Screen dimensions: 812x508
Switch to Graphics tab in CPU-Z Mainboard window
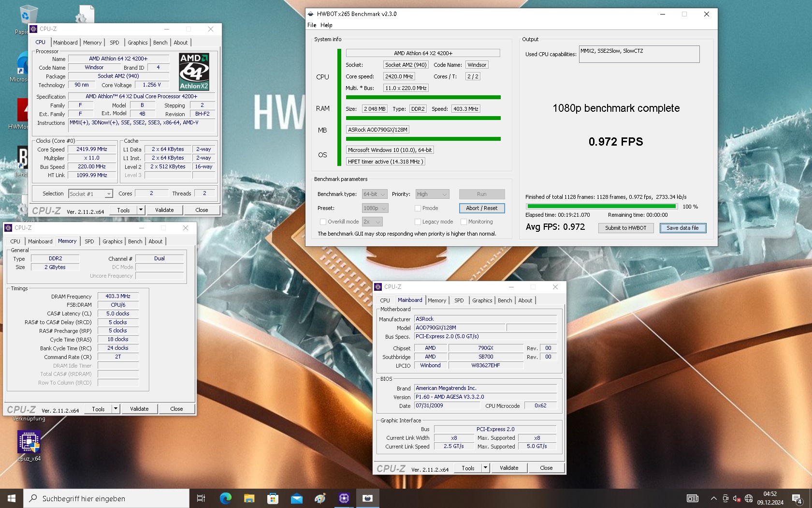click(482, 300)
